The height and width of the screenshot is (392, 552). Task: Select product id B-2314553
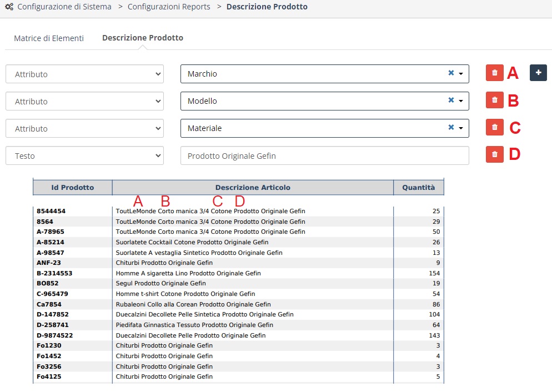click(54, 273)
